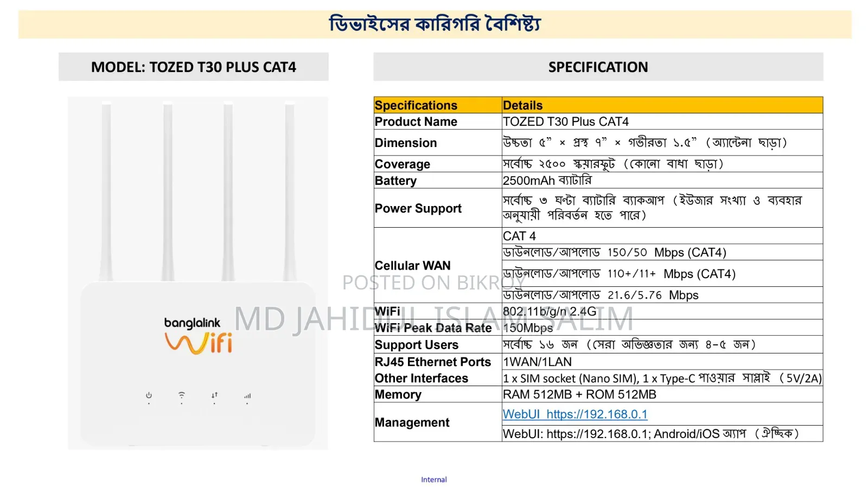Click the 'CAT 4' value cell

[662, 236]
